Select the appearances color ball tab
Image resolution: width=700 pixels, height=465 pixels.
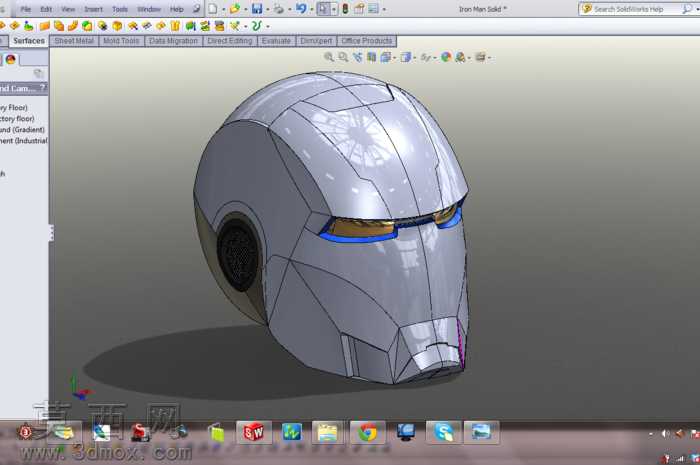[x=11, y=59]
